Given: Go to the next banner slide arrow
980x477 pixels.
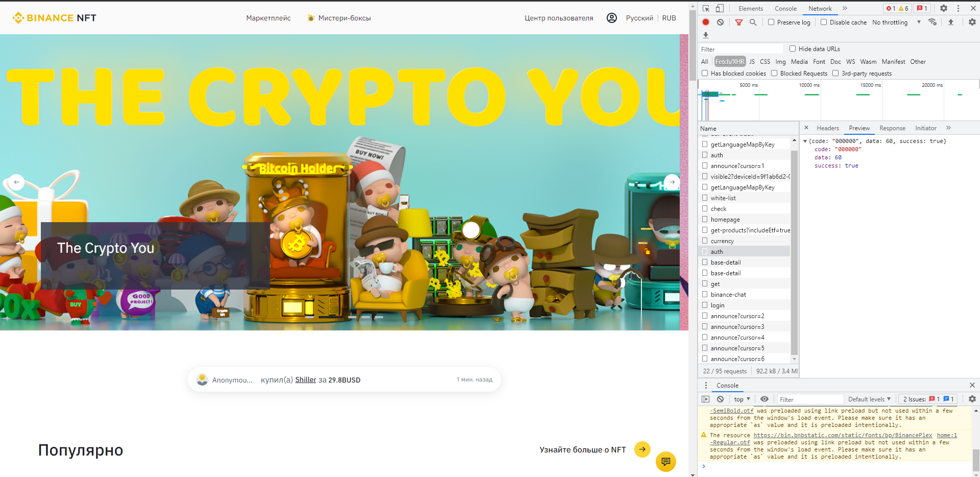Looking at the screenshot, I should 672,182.
